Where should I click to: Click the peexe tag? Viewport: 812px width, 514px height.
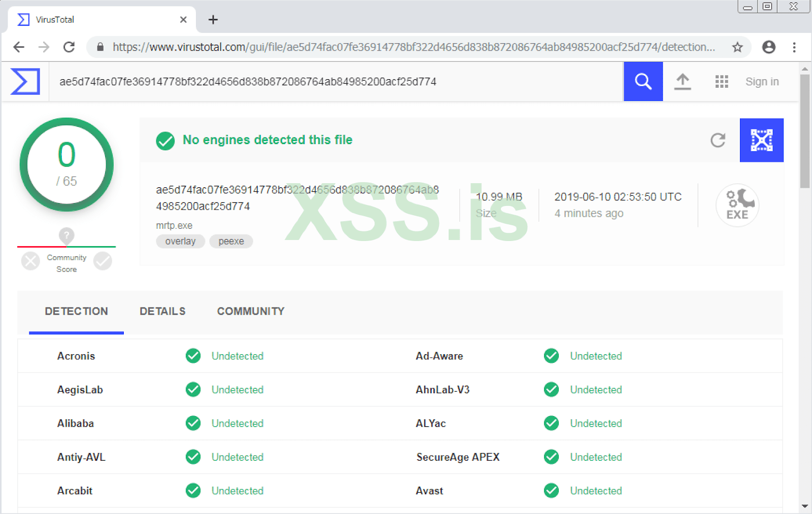231,242
